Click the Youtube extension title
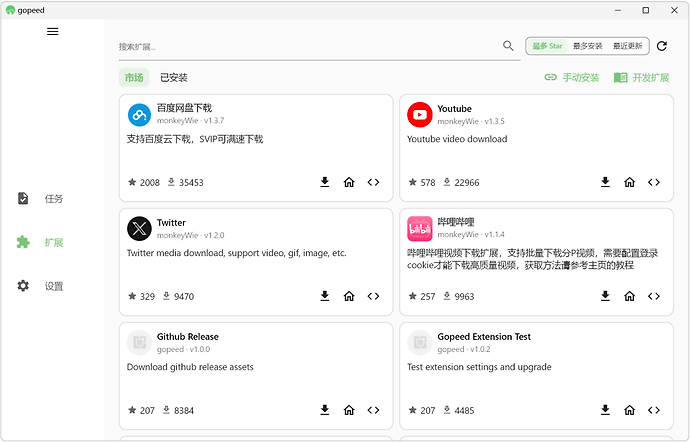Viewport: 690px width, 442px height. 454,109
